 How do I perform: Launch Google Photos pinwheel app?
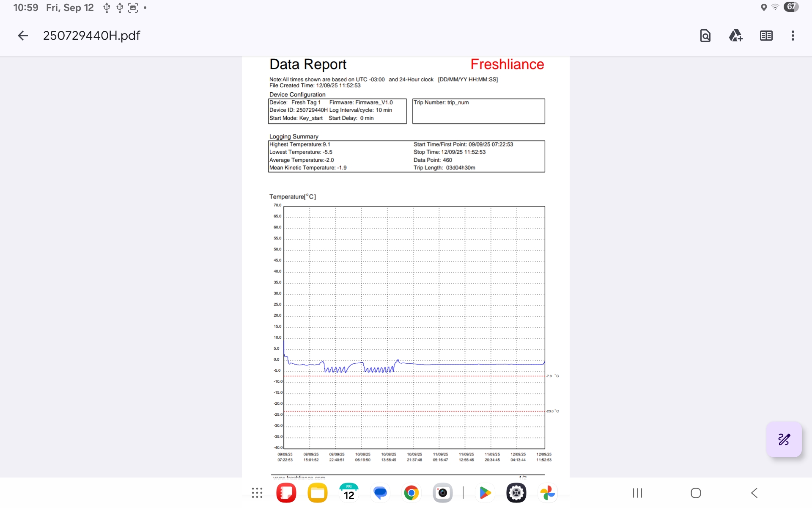[x=547, y=493]
